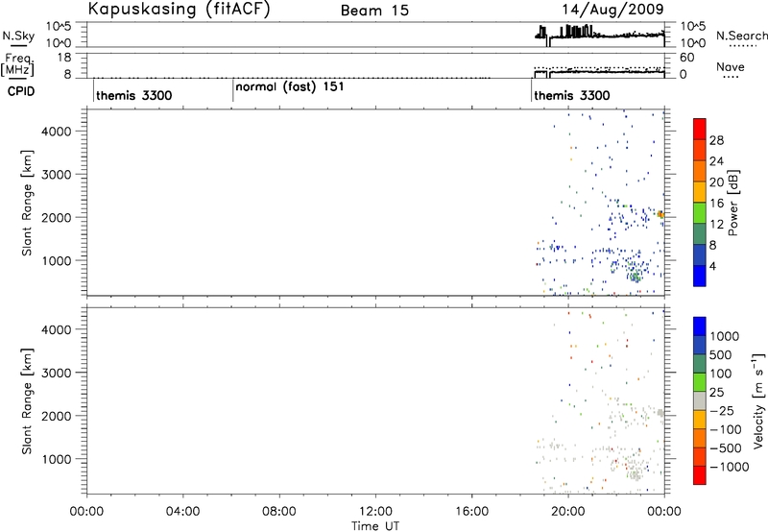Select the 3000 tick on the velocity panel
The height and width of the screenshot is (532, 768).
tap(57, 373)
